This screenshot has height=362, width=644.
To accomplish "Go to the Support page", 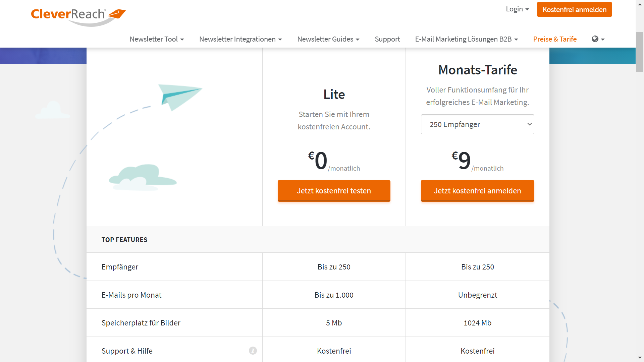I will tap(387, 39).
